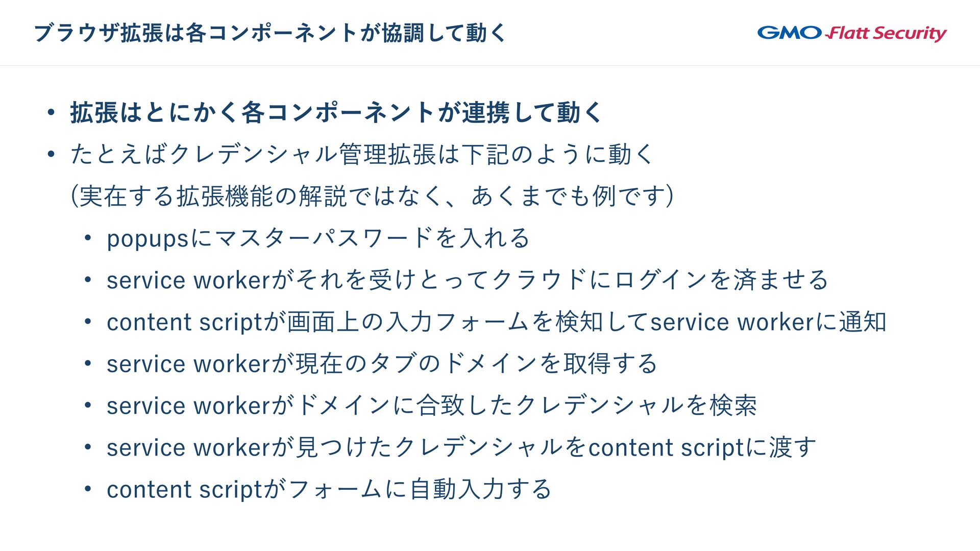Click the slide title ブラウザ拡張は各コンポーネントが協調して動く

(270, 33)
